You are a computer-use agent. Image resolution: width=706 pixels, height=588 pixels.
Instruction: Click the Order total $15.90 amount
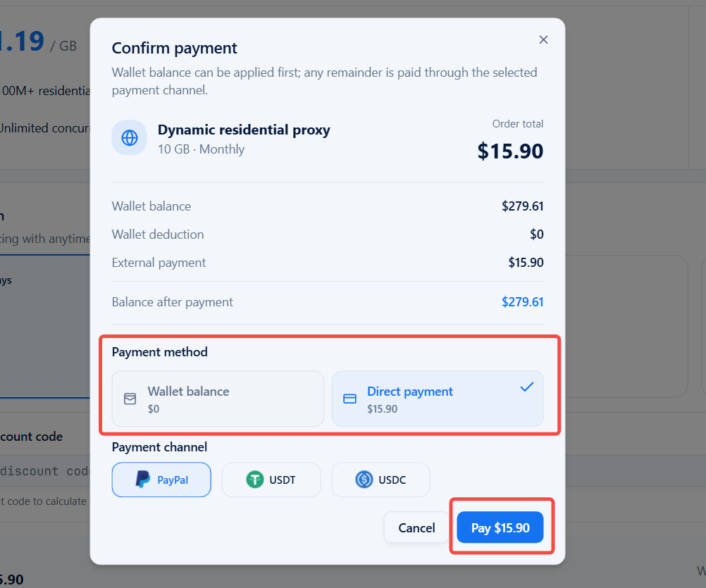point(510,151)
